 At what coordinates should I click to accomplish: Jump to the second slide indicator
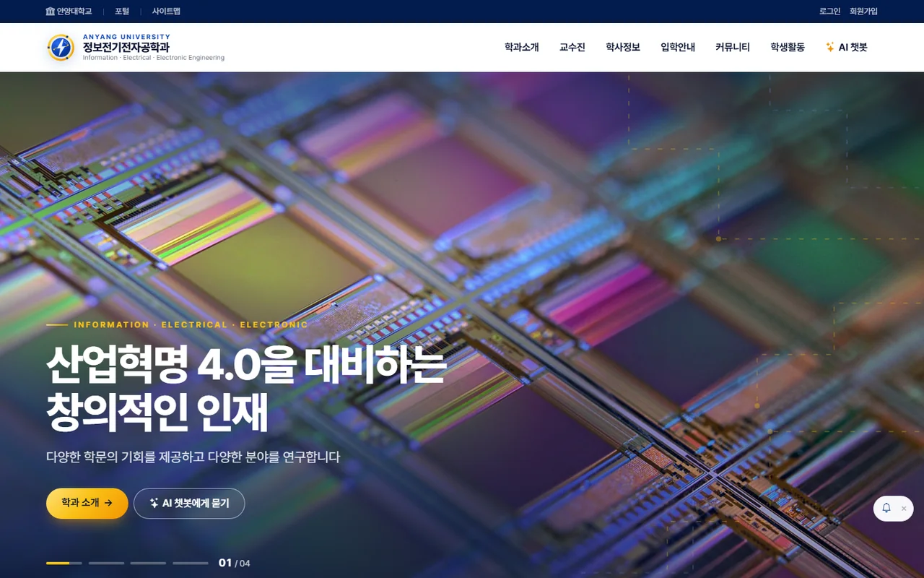[106, 563]
